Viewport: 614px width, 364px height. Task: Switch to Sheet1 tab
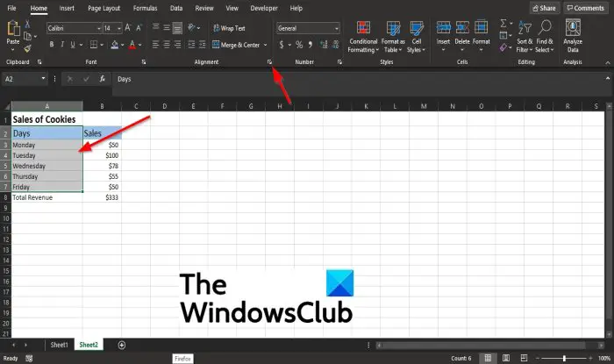(x=59, y=345)
